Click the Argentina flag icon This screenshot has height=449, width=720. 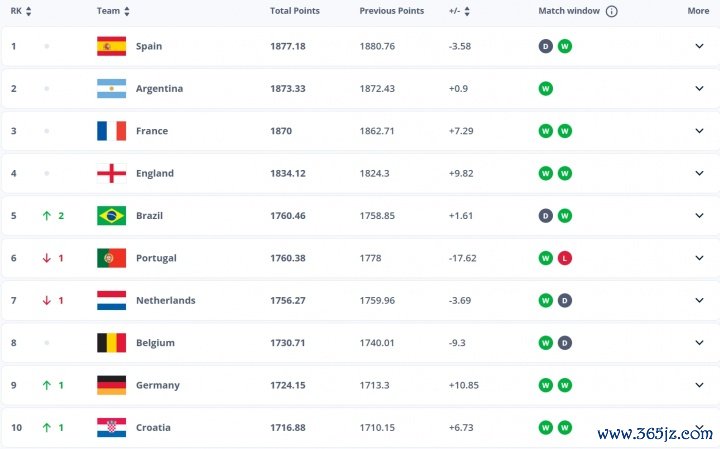pos(111,88)
